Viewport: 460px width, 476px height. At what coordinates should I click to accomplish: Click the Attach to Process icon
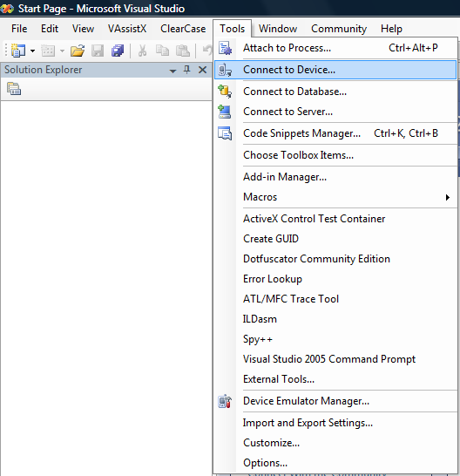[225, 48]
